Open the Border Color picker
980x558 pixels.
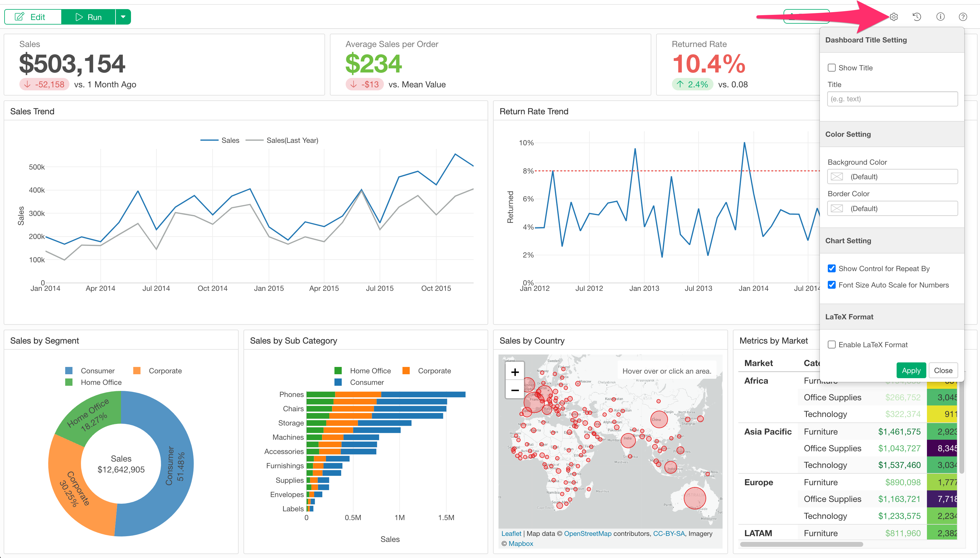pos(892,208)
